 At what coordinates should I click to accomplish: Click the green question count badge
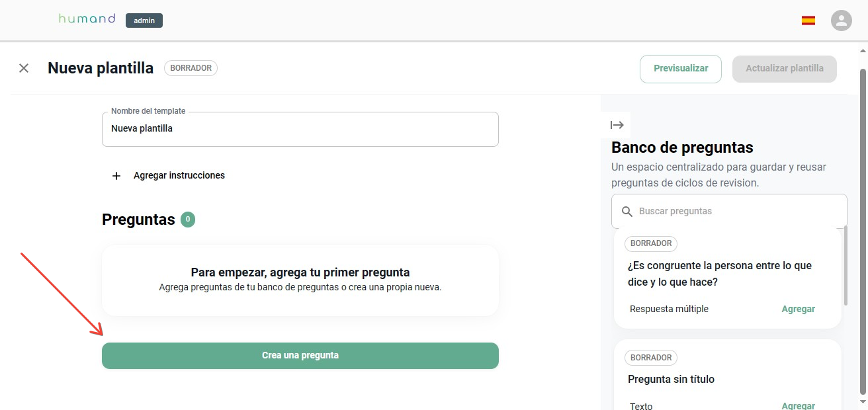188,220
